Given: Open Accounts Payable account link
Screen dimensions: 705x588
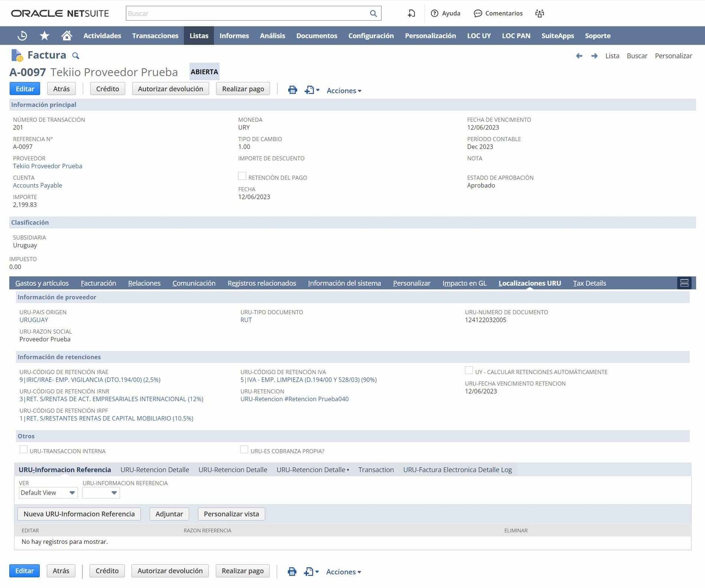Looking at the screenshot, I should pos(37,186).
